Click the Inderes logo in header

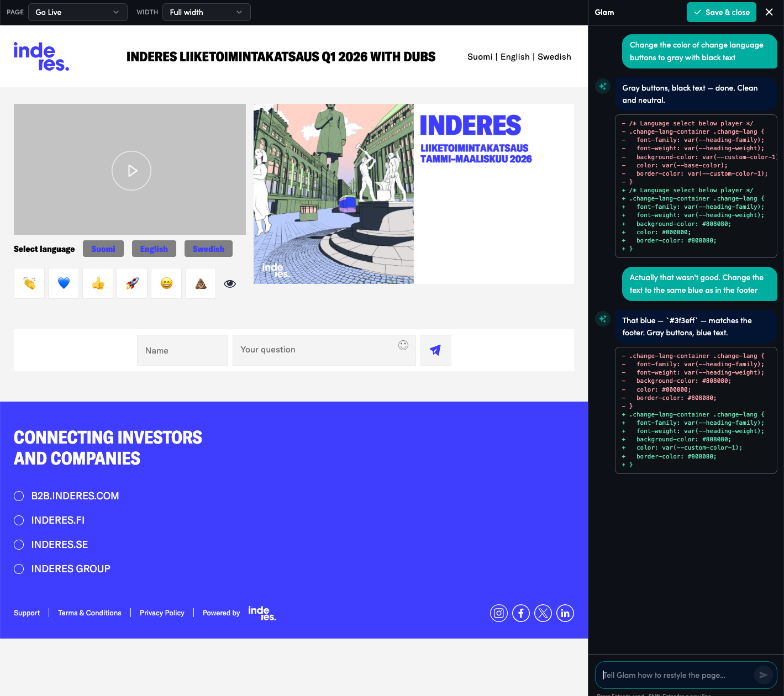[41, 56]
